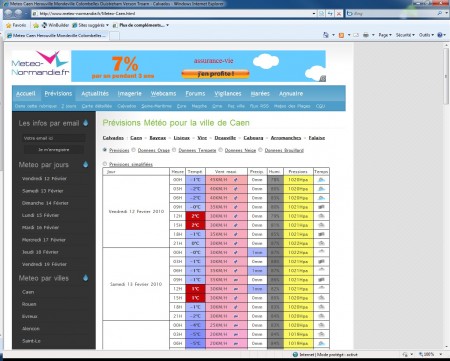The width and height of the screenshot is (450, 361).
Task: Select the Previsions simplifiées radio button
Action: [x=105, y=164]
